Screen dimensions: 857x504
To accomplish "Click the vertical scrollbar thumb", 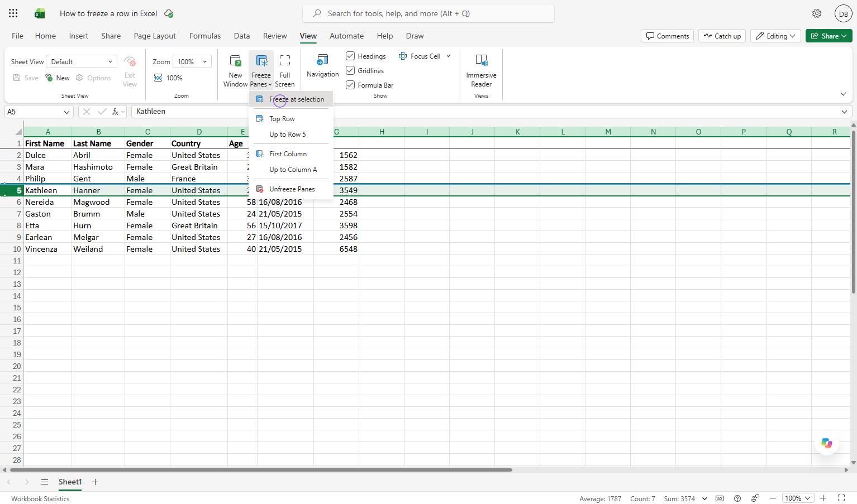I will pyautogui.click(x=853, y=212).
